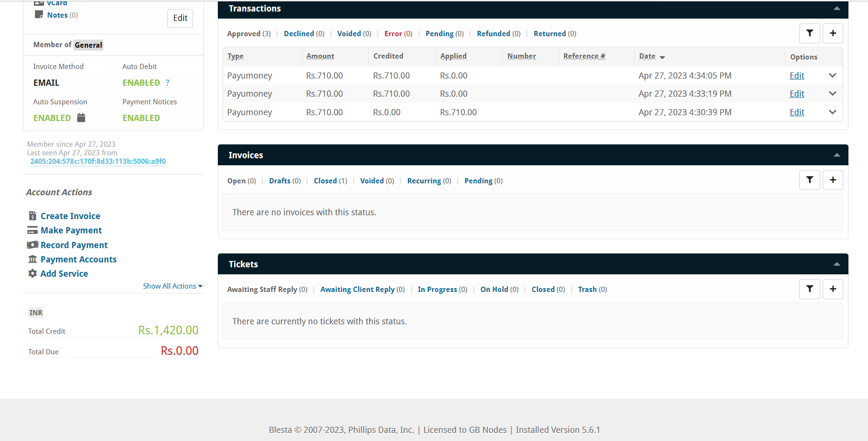Screen dimensions: 868x441
Task: Sort transactions by Applied column
Action: (x=453, y=56)
